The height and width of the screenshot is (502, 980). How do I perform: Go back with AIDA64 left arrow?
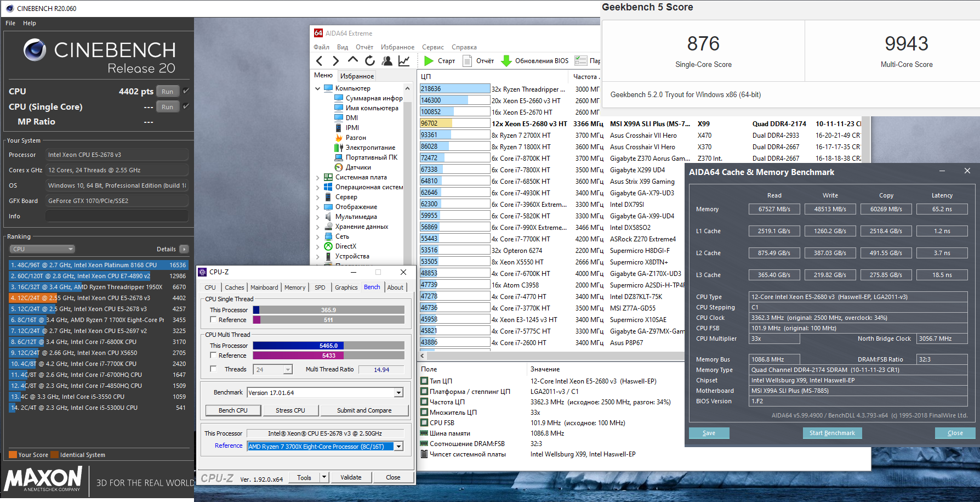point(320,61)
